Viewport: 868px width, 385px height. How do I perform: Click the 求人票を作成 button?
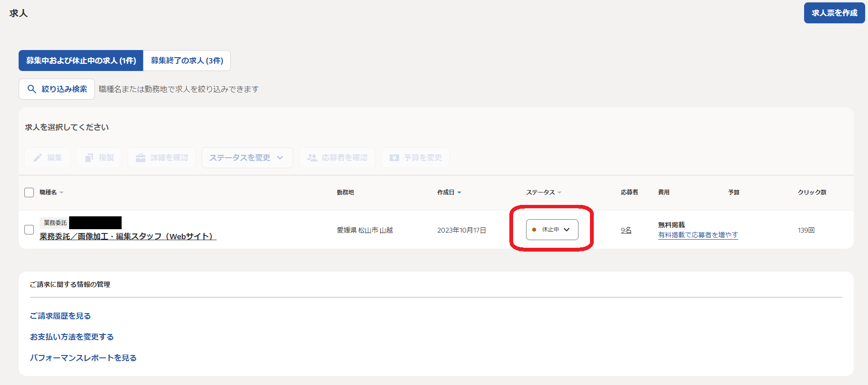(x=834, y=13)
